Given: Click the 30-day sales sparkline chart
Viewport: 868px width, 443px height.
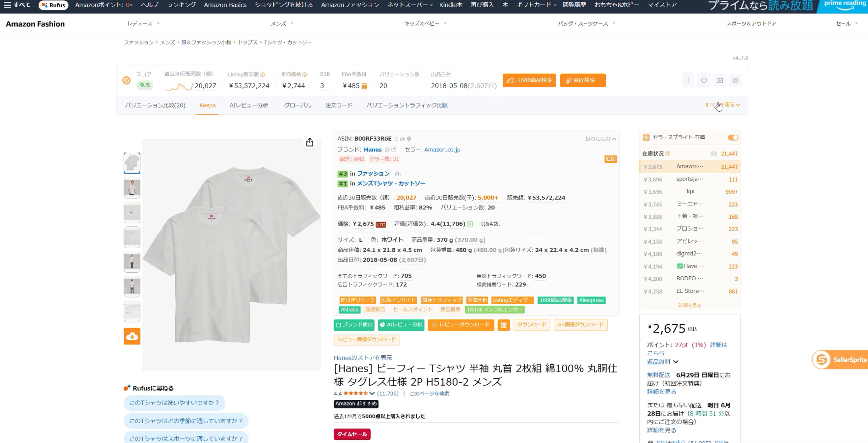Looking at the screenshot, I should pyautogui.click(x=179, y=87).
